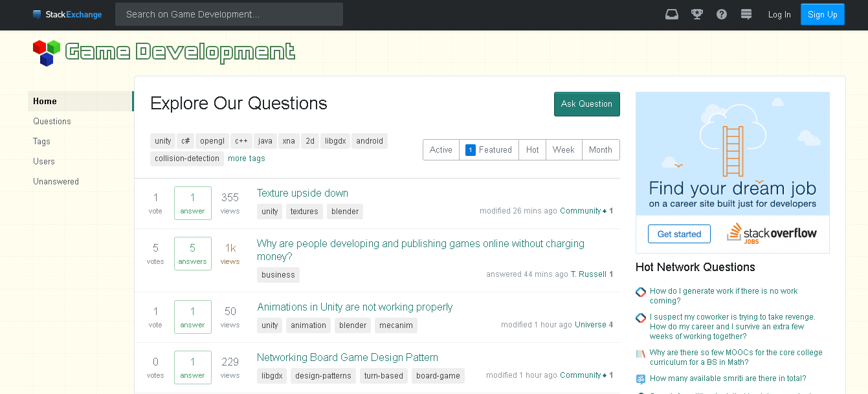Open the Texture upside down question
The height and width of the screenshot is (394, 868).
[302, 193]
